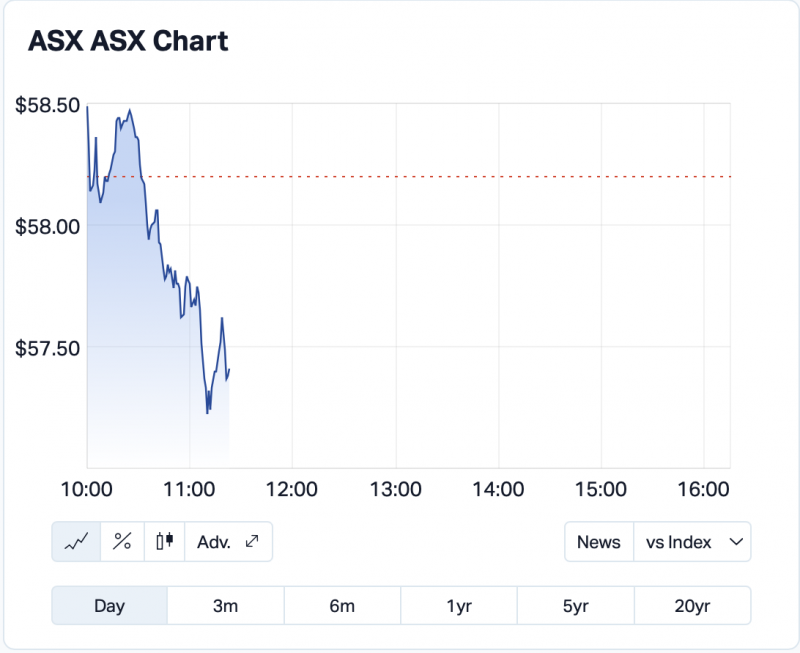This screenshot has width=800, height=653.
Task: Click the 16:00 time axis label
Action: coord(704,489)
